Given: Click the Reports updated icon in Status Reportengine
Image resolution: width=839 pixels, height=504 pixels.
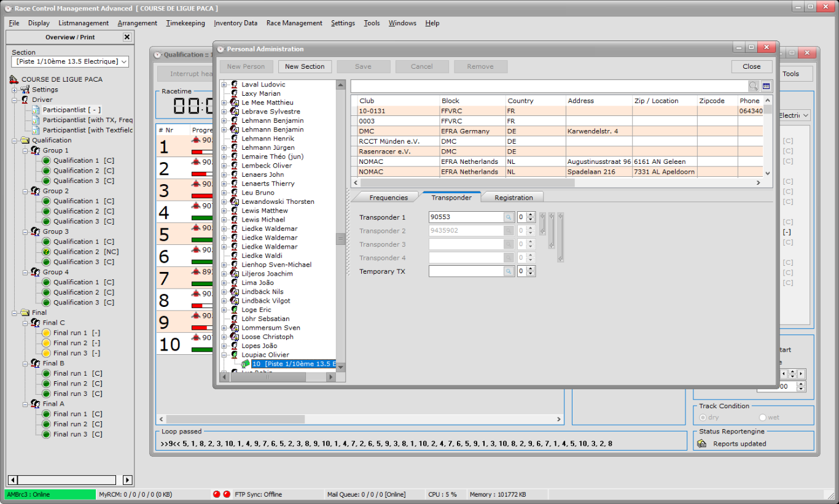Looking at the screenshot, I should coord(703,444).
